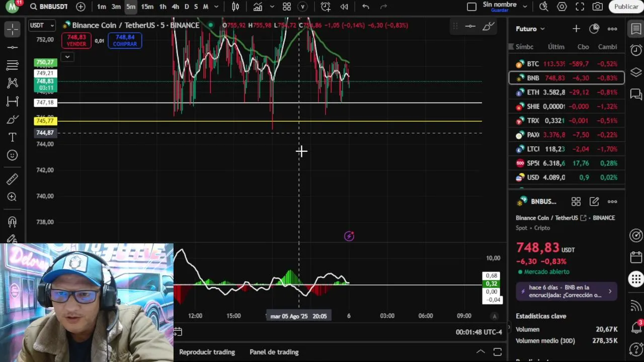Viewport: 644px width, 362px height.
Task: Change candlestick chart type
Action: point(235,7)
